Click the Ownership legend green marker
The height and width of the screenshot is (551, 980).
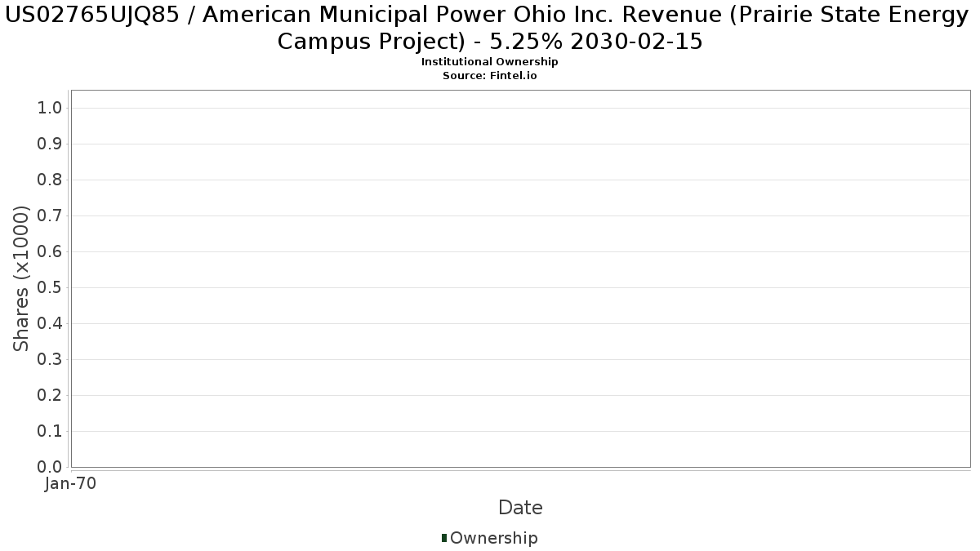pos(444,538)
